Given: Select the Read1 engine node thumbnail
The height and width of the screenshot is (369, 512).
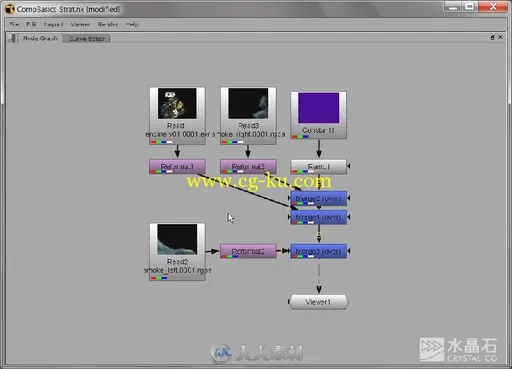Looking at the screenshot, I should [177, 104].
